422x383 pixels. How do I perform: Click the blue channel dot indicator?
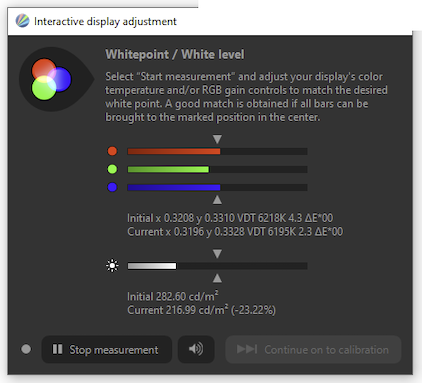coord(112,187)
